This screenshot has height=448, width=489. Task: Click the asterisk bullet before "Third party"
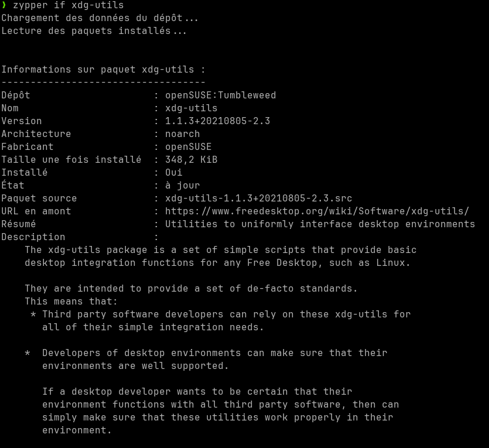pos(33,315)
